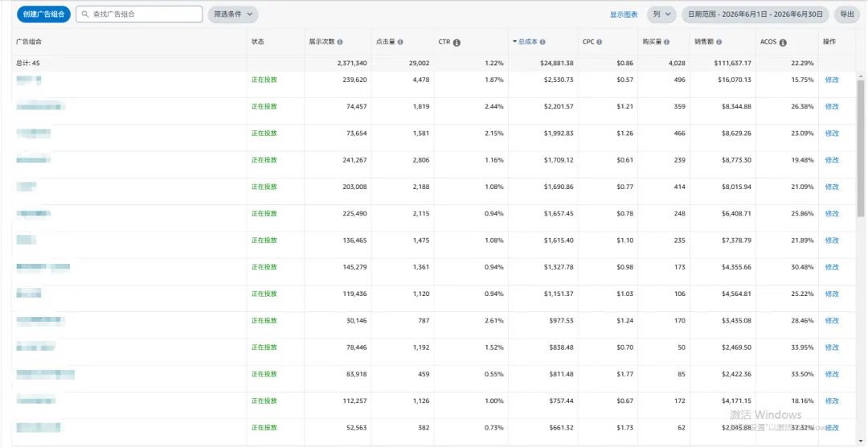
Task: Sort by the 展示次数 column header
Action: [322, 42]
